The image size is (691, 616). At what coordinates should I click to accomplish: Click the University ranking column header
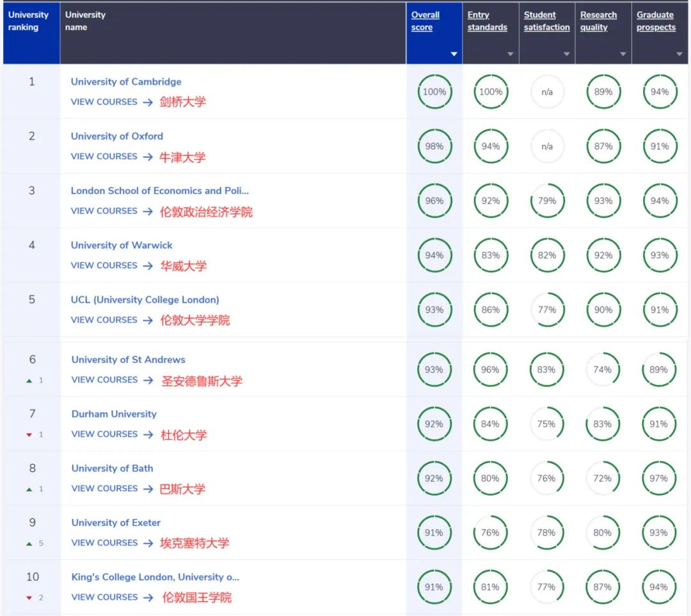(x=32, y=33)
